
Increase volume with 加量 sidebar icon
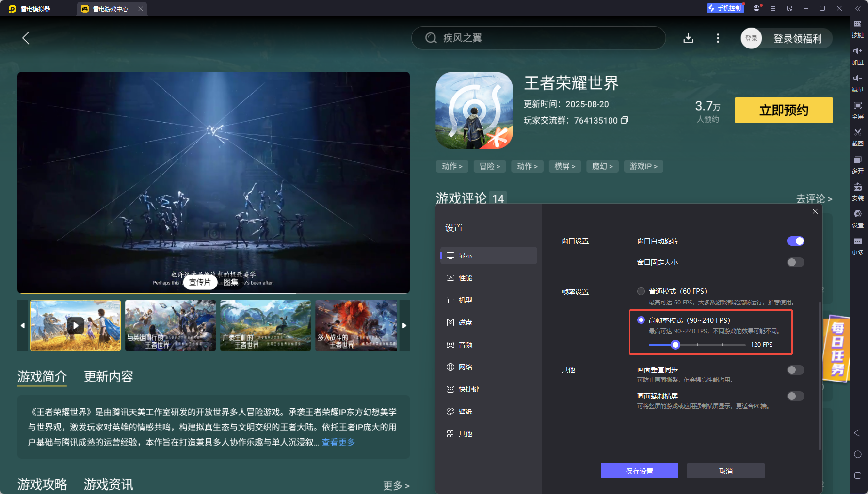(857, 56)
